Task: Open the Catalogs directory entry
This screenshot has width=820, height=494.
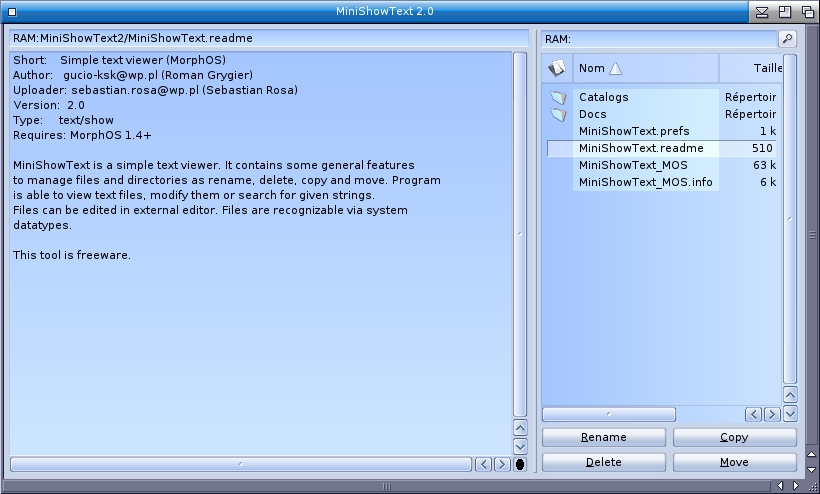Action: (x=604, y=97)
